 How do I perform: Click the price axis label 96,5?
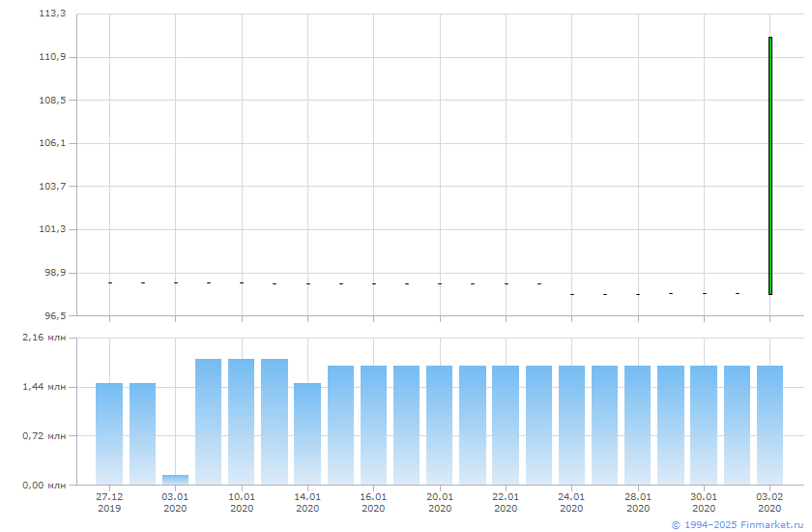click(55, 315)
